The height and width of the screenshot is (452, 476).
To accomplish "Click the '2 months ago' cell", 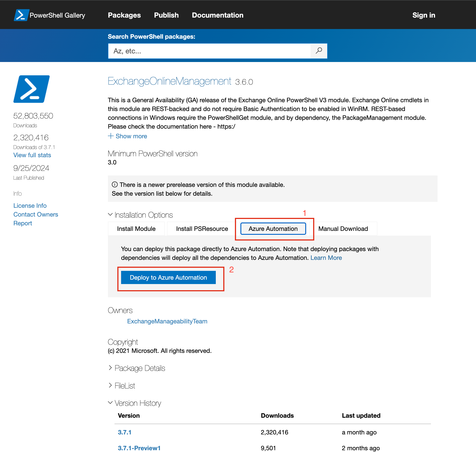I will 361,448.
